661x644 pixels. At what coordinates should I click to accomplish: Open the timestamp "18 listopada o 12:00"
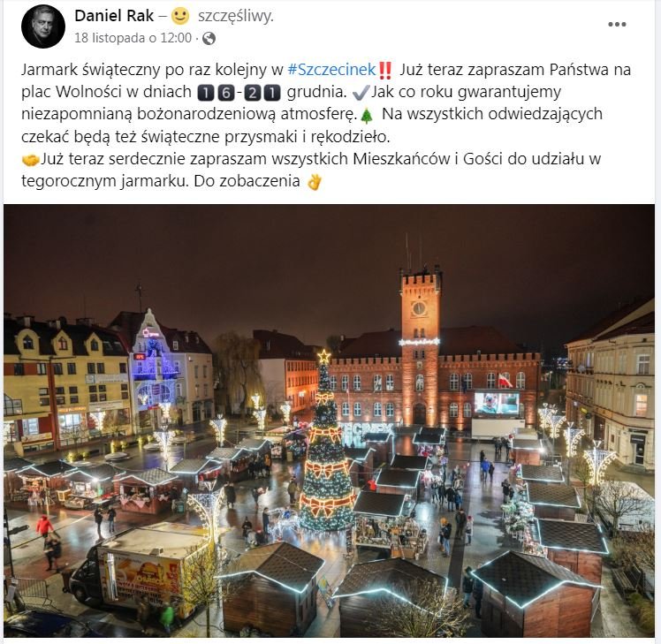(133, 38)
